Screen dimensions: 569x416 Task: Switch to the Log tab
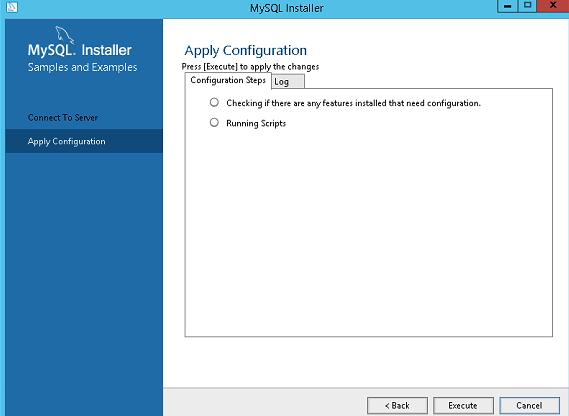(x=288, y=81)
